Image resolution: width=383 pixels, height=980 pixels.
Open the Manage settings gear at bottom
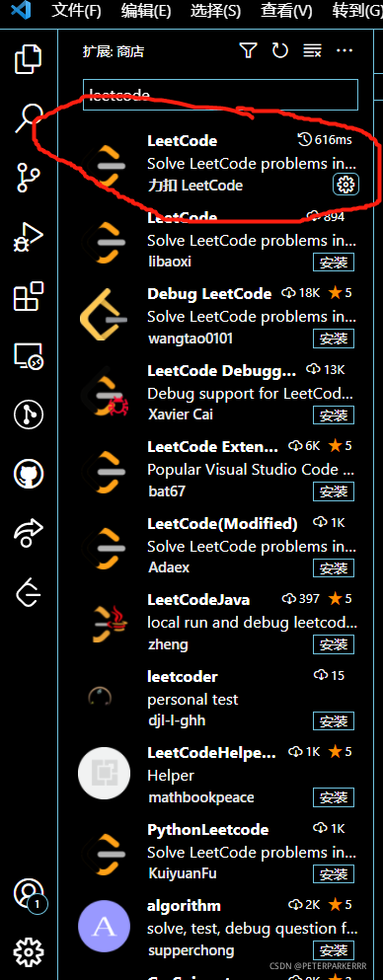28,952
